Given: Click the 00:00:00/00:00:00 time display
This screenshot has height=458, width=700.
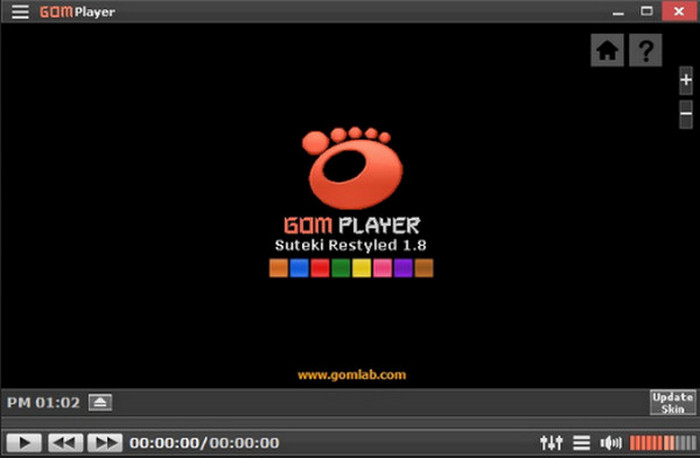Looking at the screenshot, I should pyautogui.click(x=204, y=443).
